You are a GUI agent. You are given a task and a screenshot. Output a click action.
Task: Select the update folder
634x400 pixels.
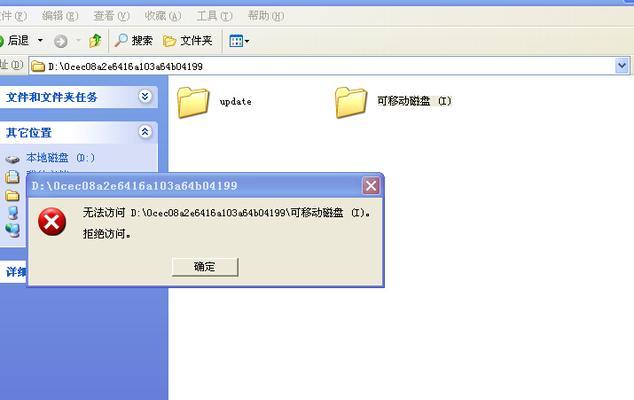pos(214,102)
